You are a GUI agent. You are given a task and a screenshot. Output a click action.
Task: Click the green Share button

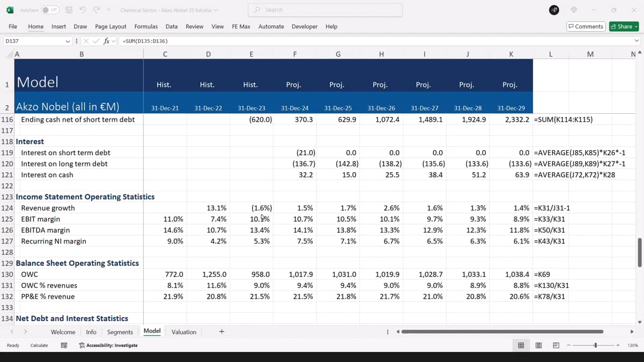click(x=624, y=26)
